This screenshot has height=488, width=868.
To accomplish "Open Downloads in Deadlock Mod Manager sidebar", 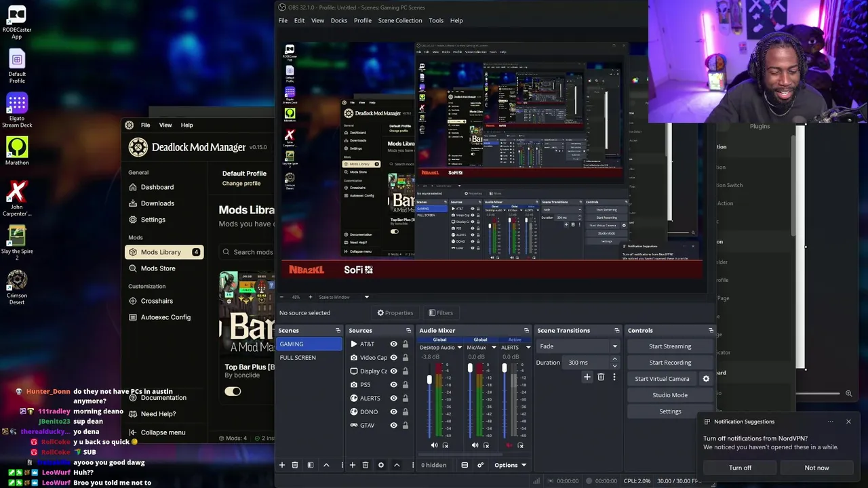I will click(x=157, y=203).
